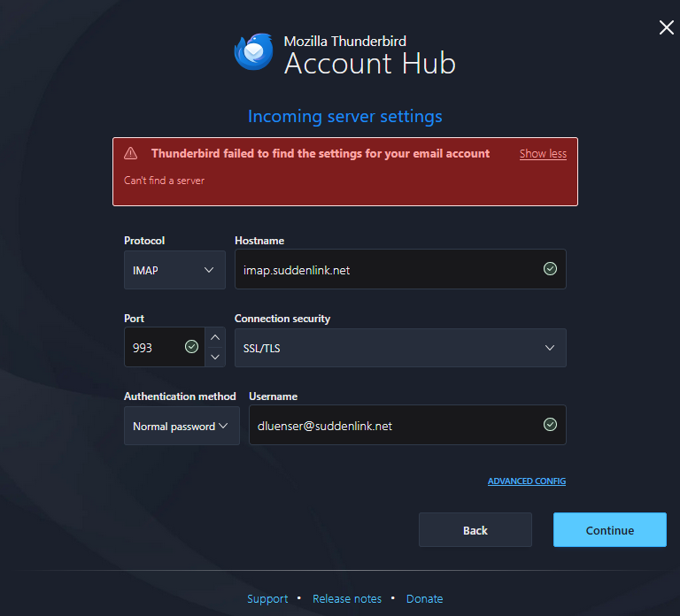The image size is (680, 616).
Task: Focus the Port number input field
Action: point(165,347)
